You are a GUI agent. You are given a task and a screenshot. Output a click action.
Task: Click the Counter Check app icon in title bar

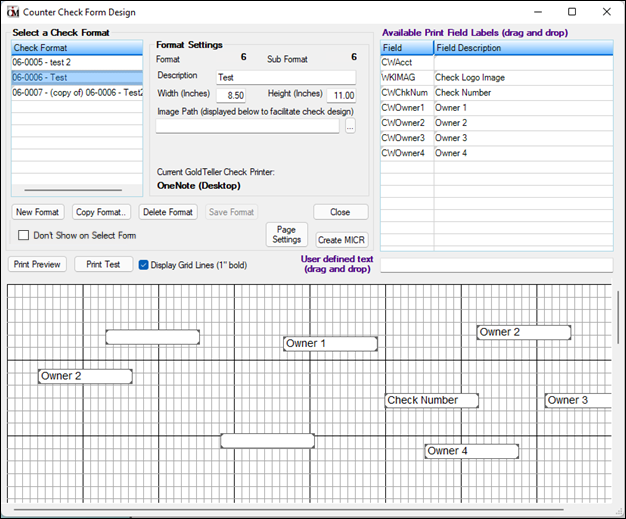click(x=13, y=12)
